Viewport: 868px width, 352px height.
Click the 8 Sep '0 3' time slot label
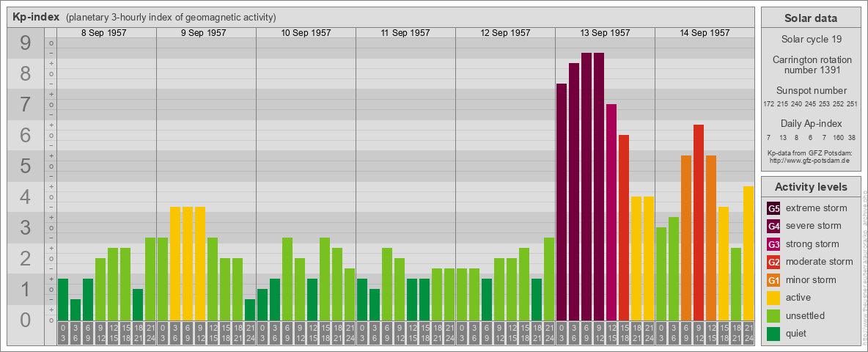(x=63, y=333)
